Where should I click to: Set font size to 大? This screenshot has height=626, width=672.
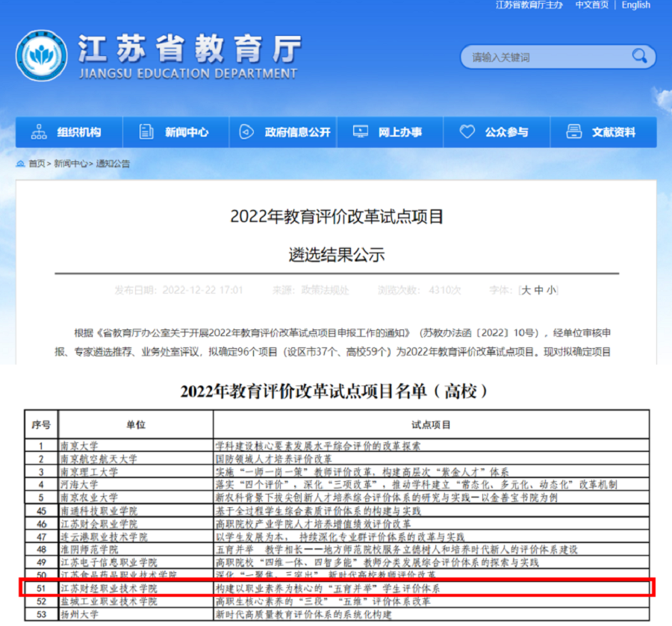click(526, 291)
